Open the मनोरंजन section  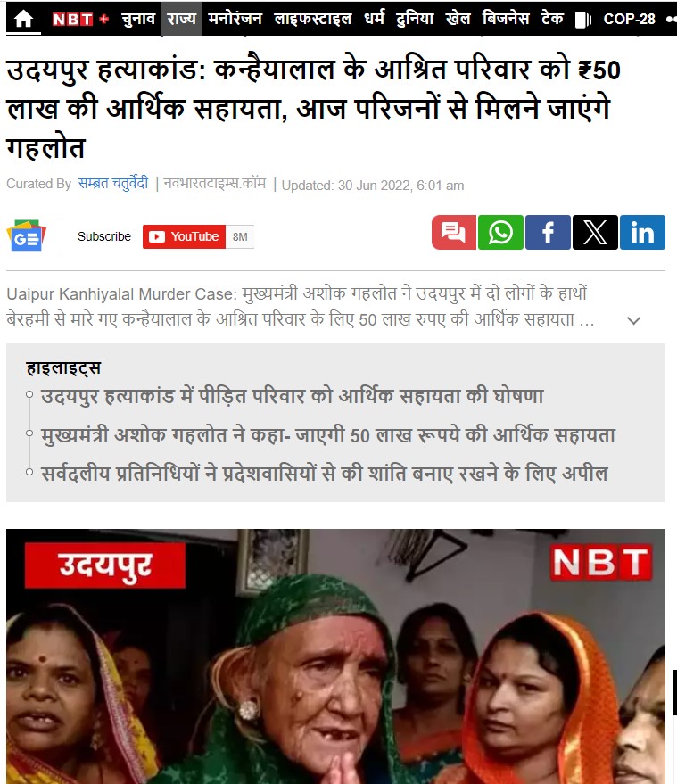[x=235, y=19]
